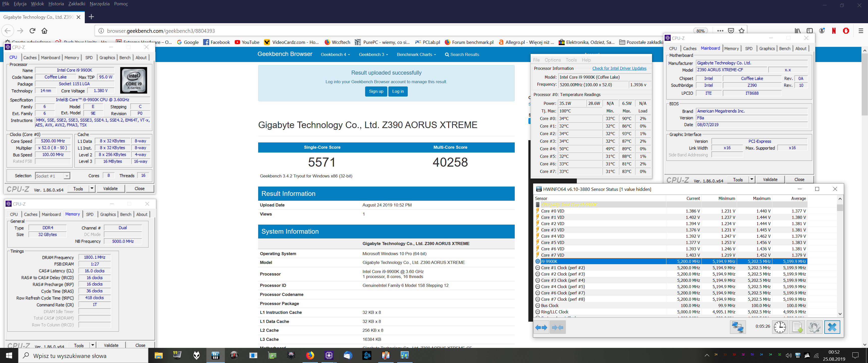Open HWiNFO sensor settings gear icon

814,327
